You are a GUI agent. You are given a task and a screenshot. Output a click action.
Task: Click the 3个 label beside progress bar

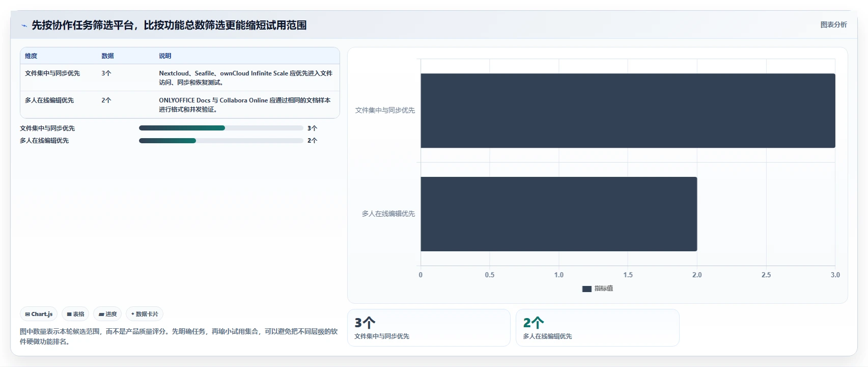click(312, 128)
